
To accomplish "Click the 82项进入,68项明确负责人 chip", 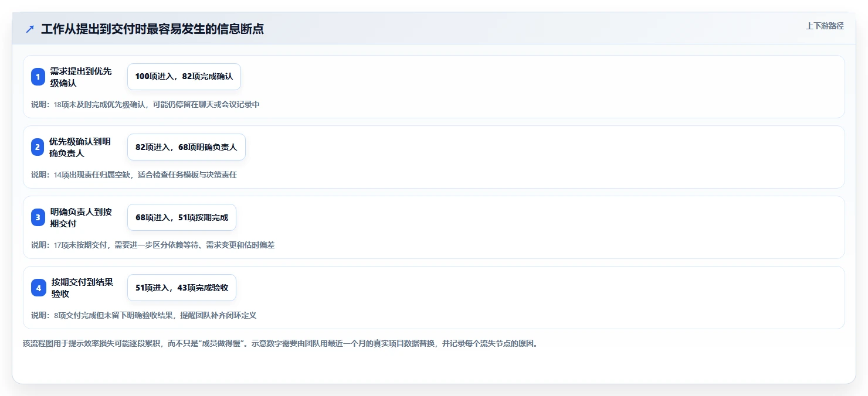I will (187, 147).
